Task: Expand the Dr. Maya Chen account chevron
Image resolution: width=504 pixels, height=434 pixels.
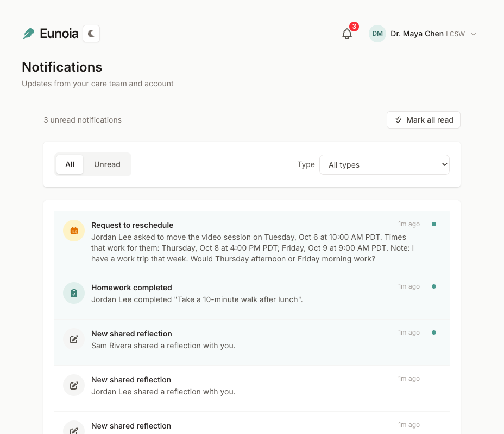Action: [x=474, y=34]
